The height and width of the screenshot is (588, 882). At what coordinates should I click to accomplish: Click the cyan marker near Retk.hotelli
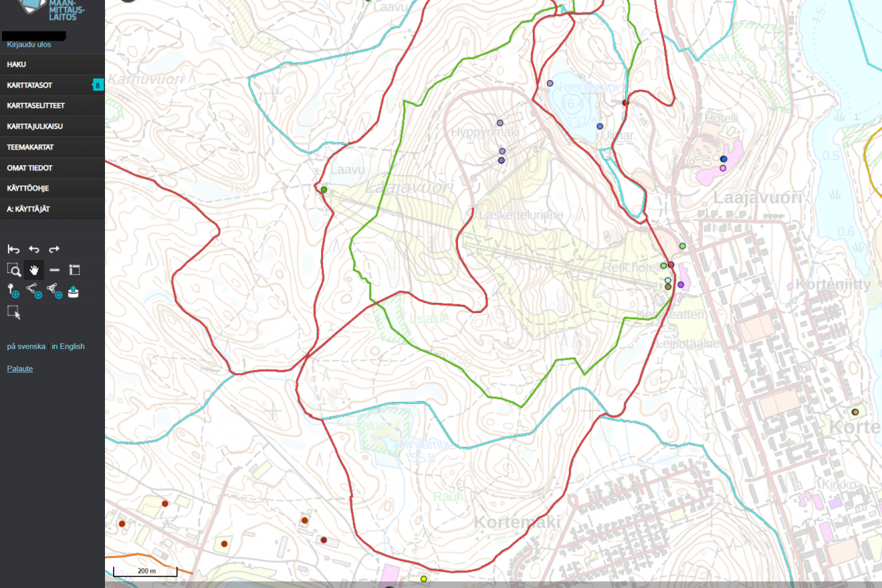(x=668, y=280)
